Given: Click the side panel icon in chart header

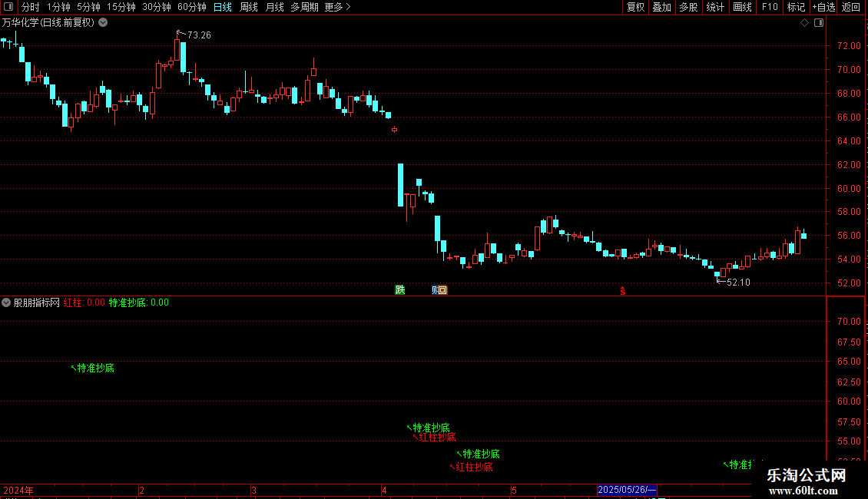Looking at the screenshot, I should [x=820, y=23].
